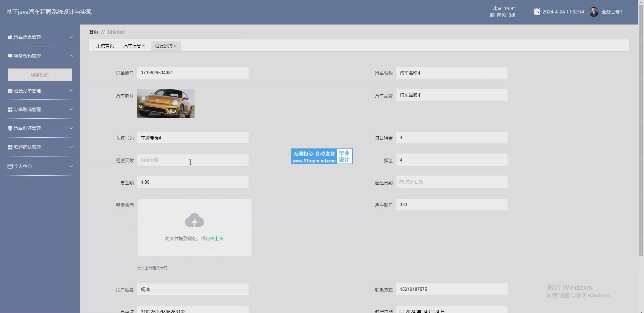Viewport: 644px width, 313px height.
Task: Expand the 租赁订单管理 menu chevron
Action: tap(71, 90)
